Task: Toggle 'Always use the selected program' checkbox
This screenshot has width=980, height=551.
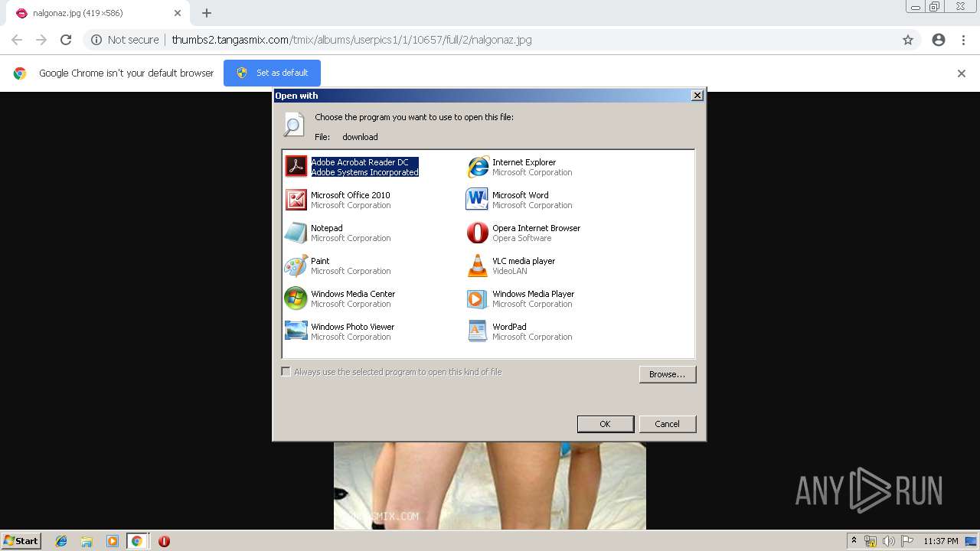Action: [286, 372]
